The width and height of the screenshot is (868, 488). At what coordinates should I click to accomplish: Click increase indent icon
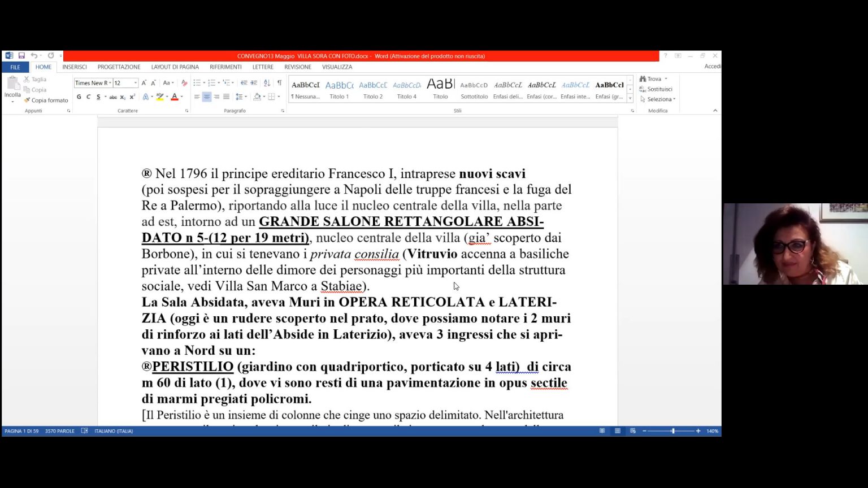pyautogui.click(x=254, y=83)
